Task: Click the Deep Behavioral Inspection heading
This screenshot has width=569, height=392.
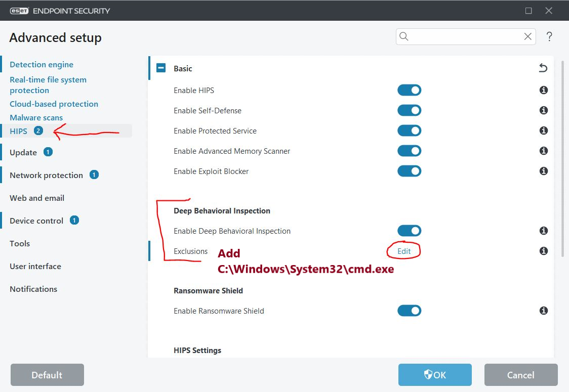Action: click(222, 211)
